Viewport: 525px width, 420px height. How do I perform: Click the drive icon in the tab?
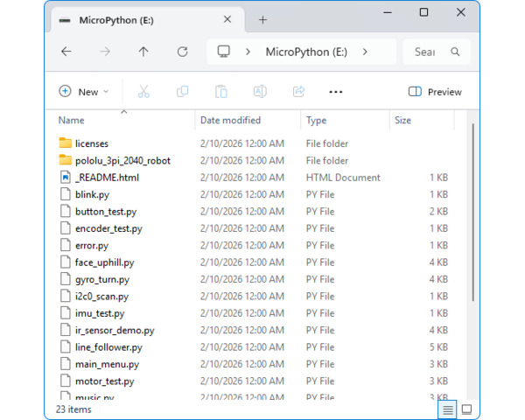(x=65, y=20)
